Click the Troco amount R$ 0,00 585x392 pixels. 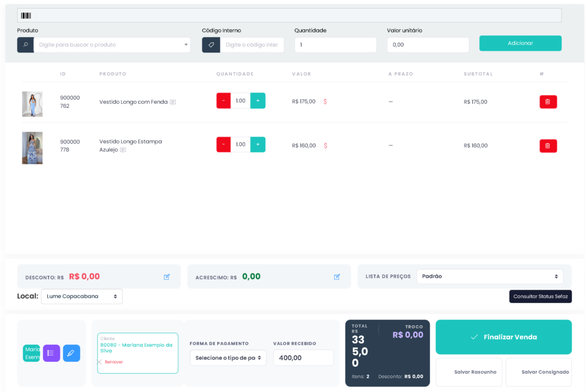408,335
